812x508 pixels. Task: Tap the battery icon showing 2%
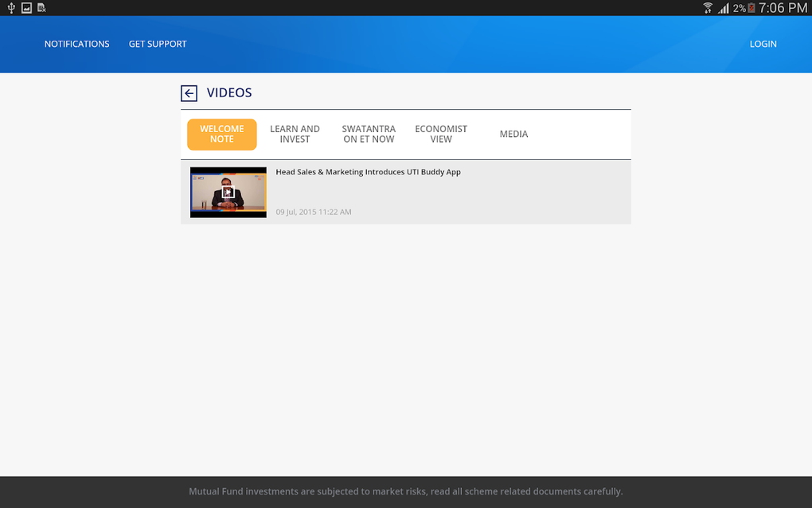tap(751, 8)
